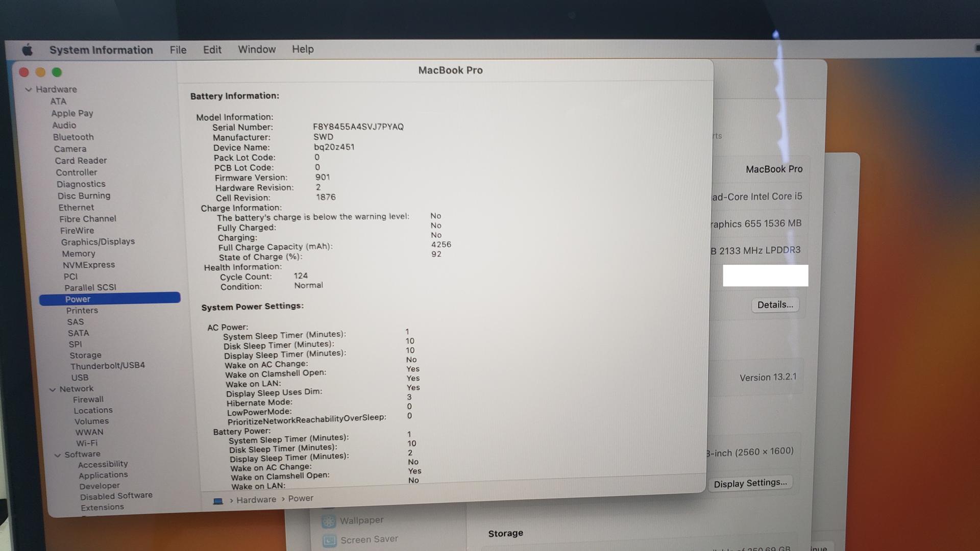Screen dimensions: 980x551
Task: Click the Condition value Normal
Action: 309,286
